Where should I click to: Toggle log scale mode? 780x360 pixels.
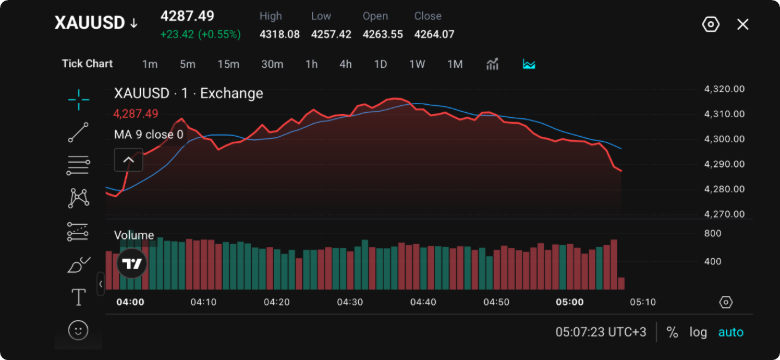click(x=698, y=332)
